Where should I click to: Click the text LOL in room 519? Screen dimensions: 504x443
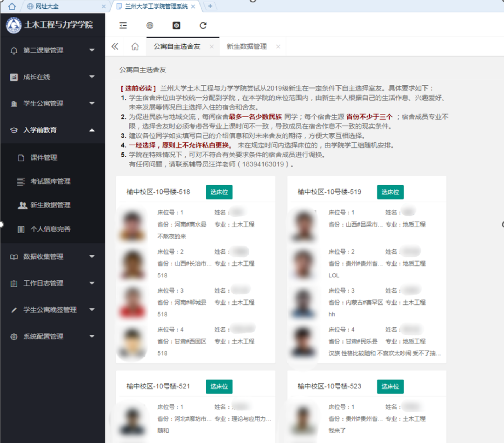coord(334,275)
